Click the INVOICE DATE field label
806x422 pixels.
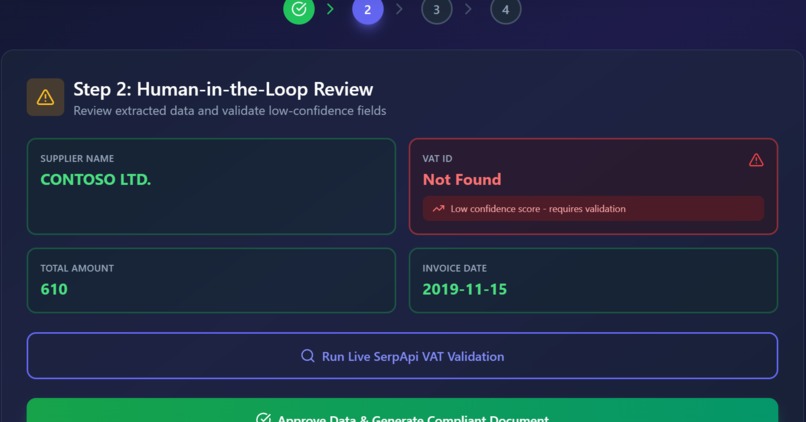pyautogui.click(x=454, y=268)
